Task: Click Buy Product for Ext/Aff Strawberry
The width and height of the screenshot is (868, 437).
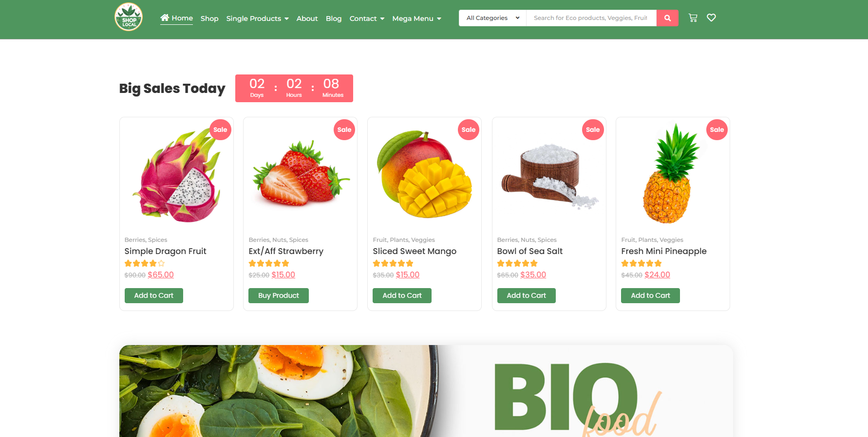Action: click(279, 295)
